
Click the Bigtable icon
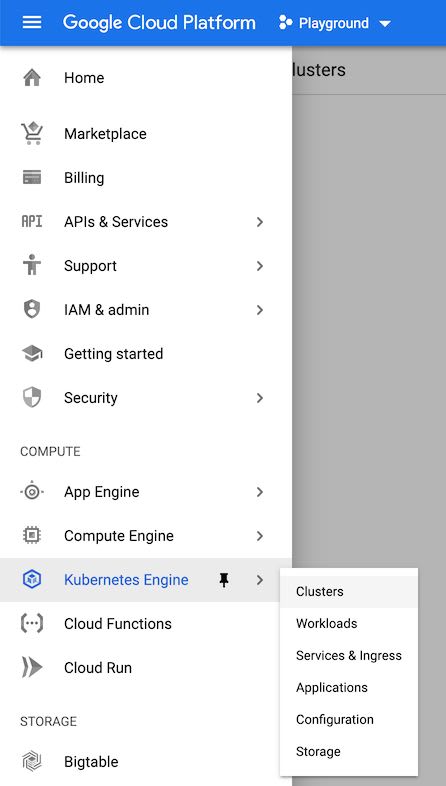pyautogui.click(x=32, y=761)
